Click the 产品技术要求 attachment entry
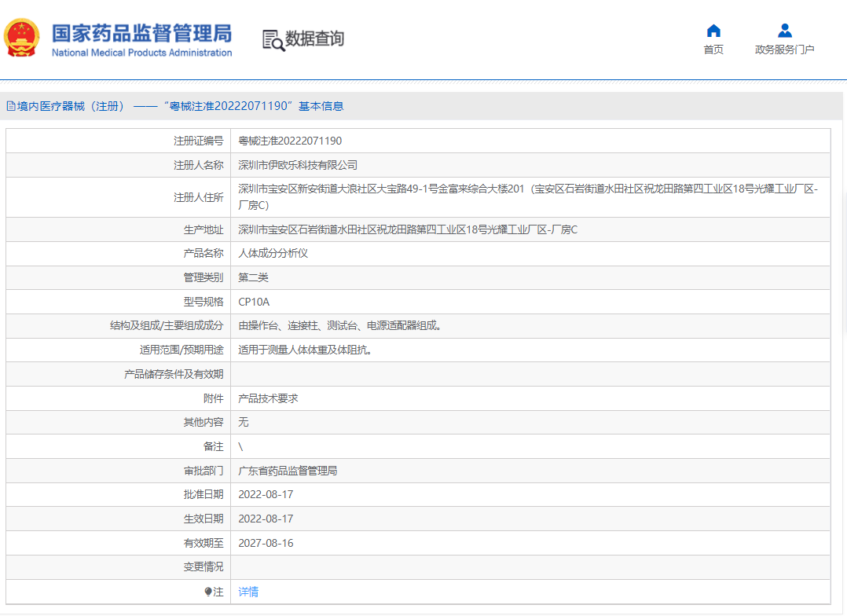This screenshot has height=616, width=847. pos(268,398)
